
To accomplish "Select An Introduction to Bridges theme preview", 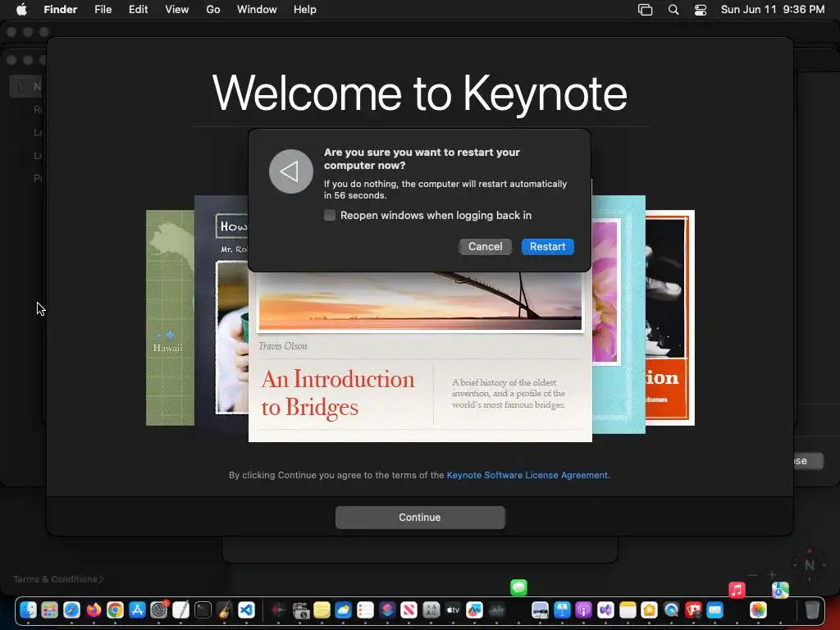I will (420, 357).
